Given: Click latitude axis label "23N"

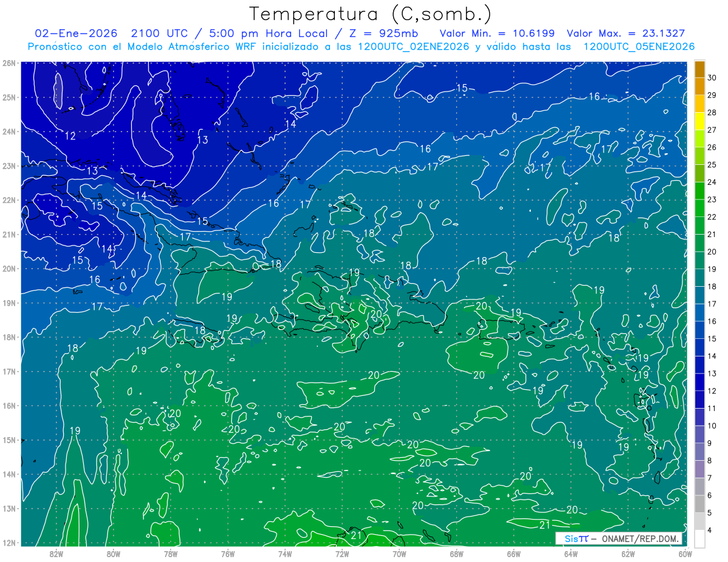Looking at the screenshot, I should pos(8,166).
